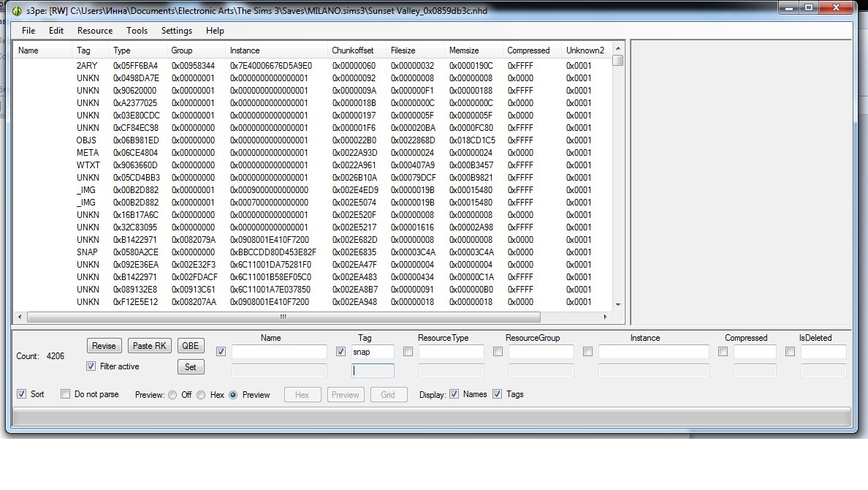Click the Paste RK button
The width and height of the screenshot is (868, 490).
click(x=150, y=346)
